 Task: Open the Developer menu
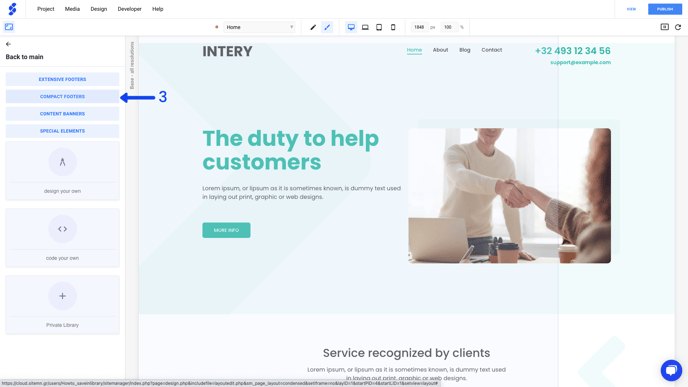129,9
